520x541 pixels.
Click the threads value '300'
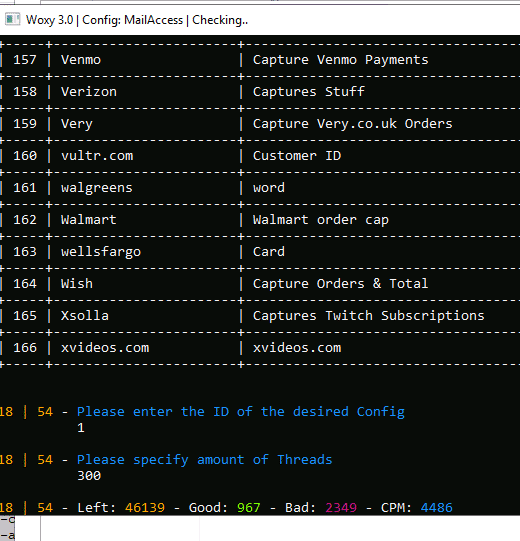click(x=89, y=476)
